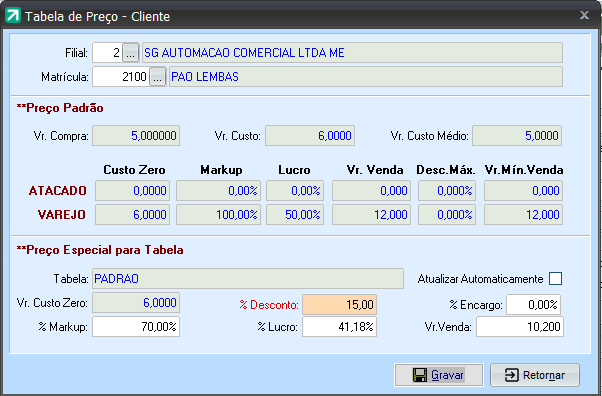Click the window title Tabela de Preço - Cliente
This screenshot has height=396, width=602.
pos(98,17)
